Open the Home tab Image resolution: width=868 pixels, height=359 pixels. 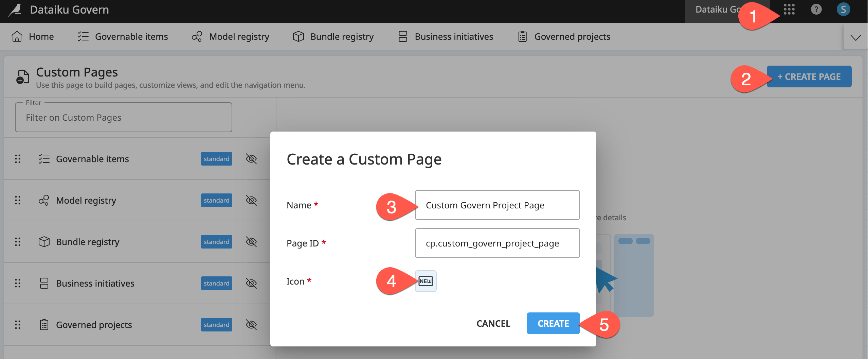pyautogui.click(x=33, y=36)
